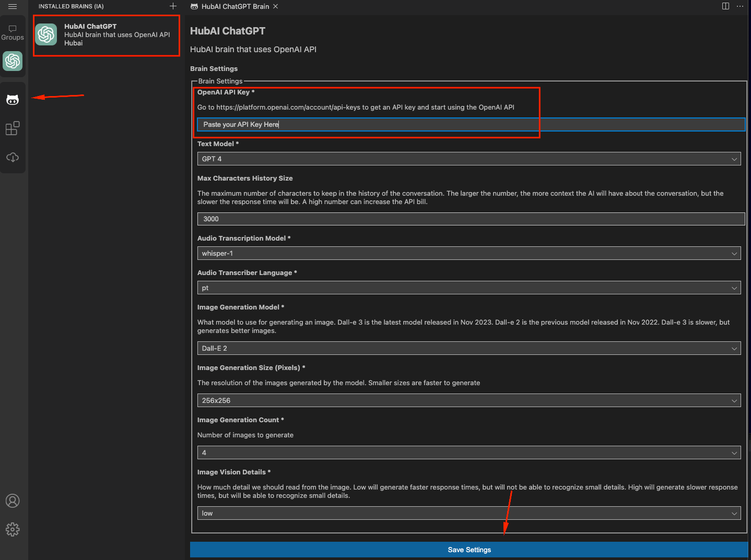Select the ChatGPT brain icon in sidebar
The height and width of the screenshot is (560, 751).
coord(13,61)
